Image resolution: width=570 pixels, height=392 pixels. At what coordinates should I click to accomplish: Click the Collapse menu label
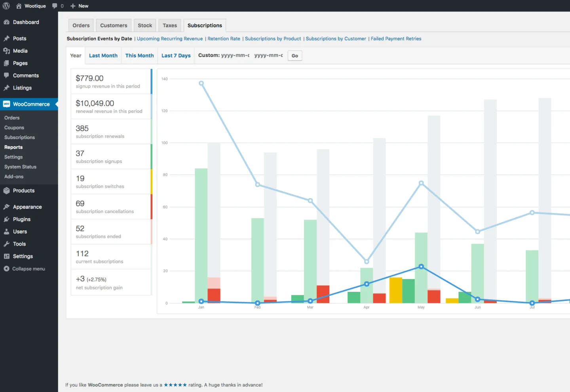[x=28, y=269]
